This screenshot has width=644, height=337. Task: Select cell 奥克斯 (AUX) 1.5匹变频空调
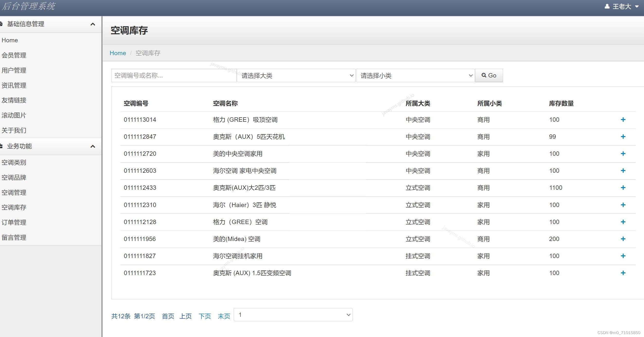pos(252,273)
